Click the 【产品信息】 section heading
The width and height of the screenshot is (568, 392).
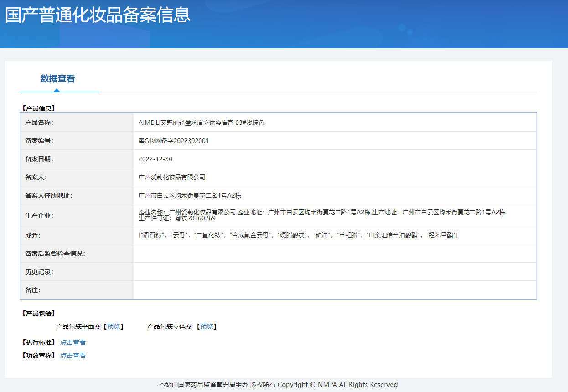(x=38, y=108)
